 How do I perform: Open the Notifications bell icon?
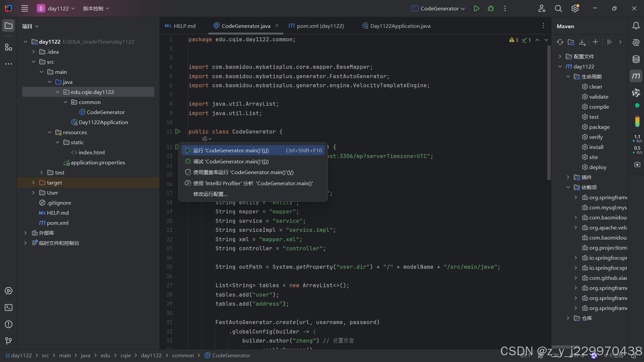click(x=636, y=25)
